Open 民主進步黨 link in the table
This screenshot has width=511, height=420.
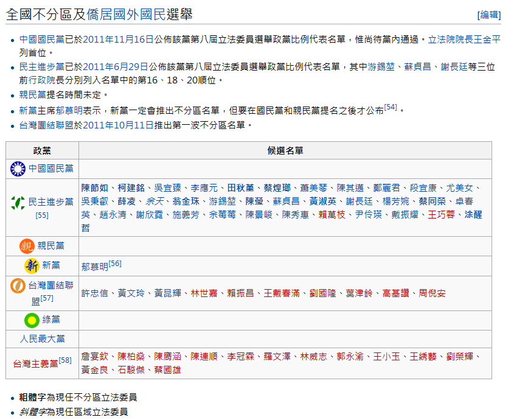[51, 202]
